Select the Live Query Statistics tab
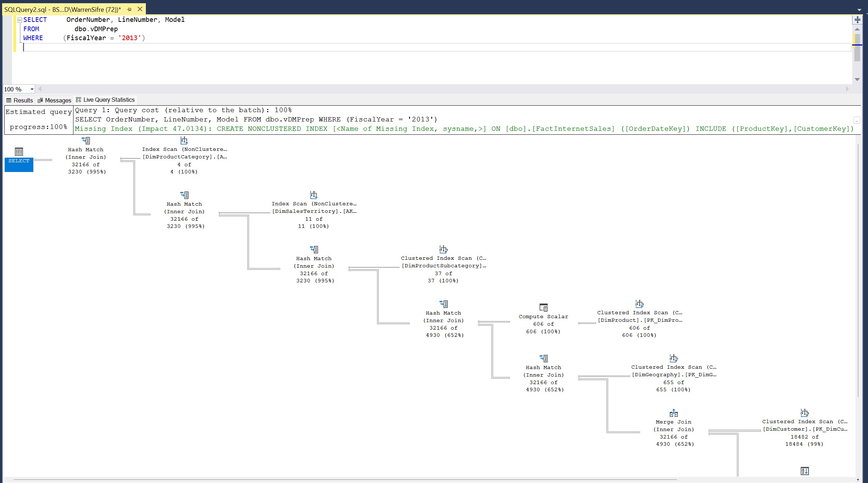 coord(105,100)
